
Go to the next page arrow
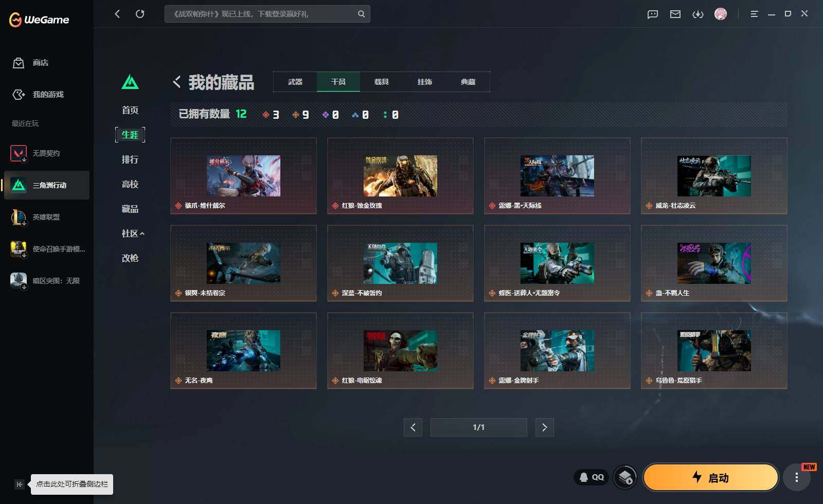pyautogui.click(x=545, y=427)
